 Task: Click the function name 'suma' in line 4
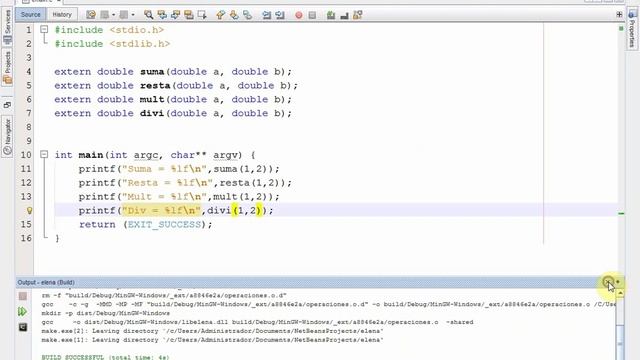(x=152, y=71)
